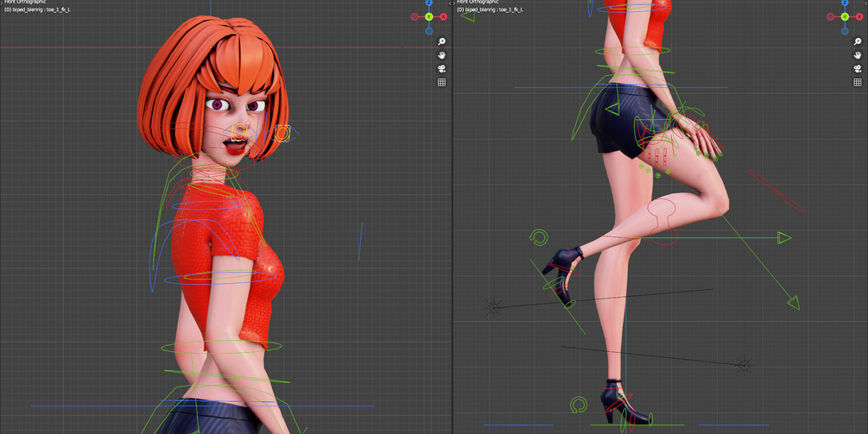This screenshot has height=434, width=868.
Task: Select the green rotate-arrow control near standing foot
Action: tap(579, 405)
